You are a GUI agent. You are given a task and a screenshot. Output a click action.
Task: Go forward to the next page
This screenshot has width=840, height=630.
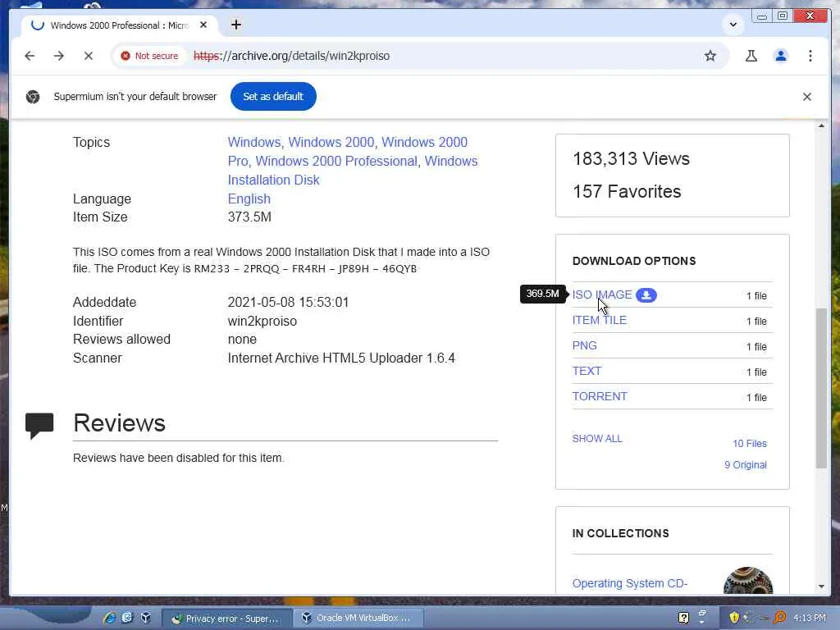(59, 56)
